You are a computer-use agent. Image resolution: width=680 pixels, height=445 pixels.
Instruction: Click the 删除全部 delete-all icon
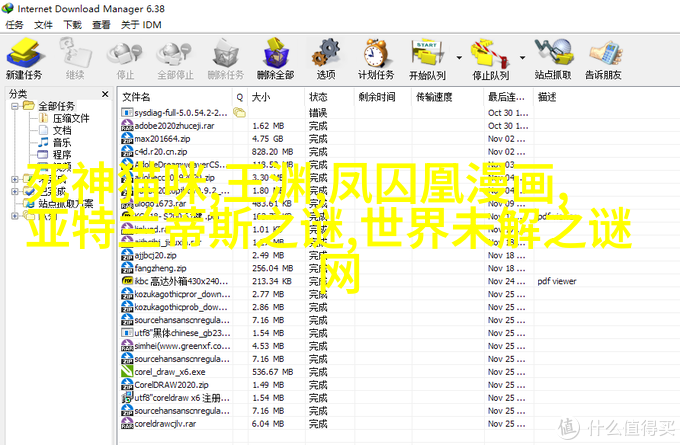[276, 52]
